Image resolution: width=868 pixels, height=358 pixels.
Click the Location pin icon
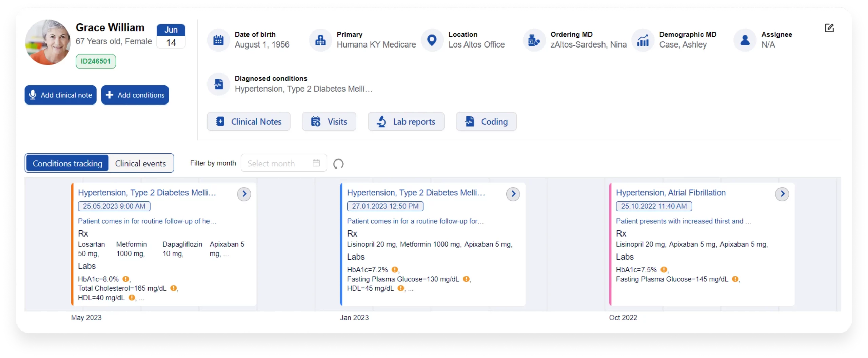[x=432, y=40]
